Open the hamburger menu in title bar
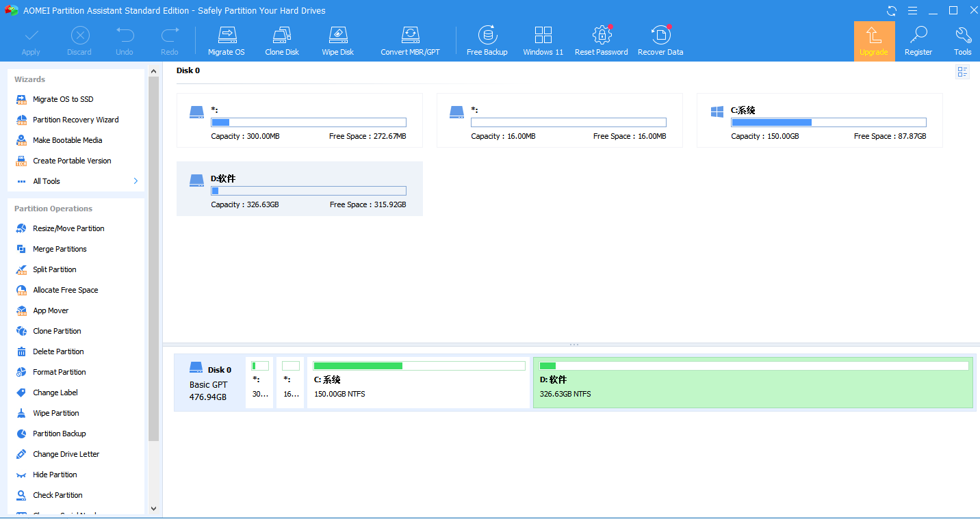 912,10
